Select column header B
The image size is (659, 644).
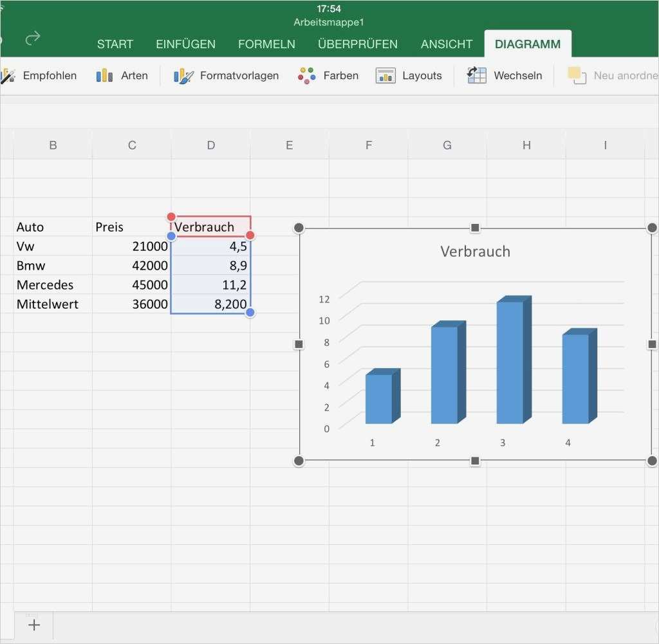click(53, 145)
